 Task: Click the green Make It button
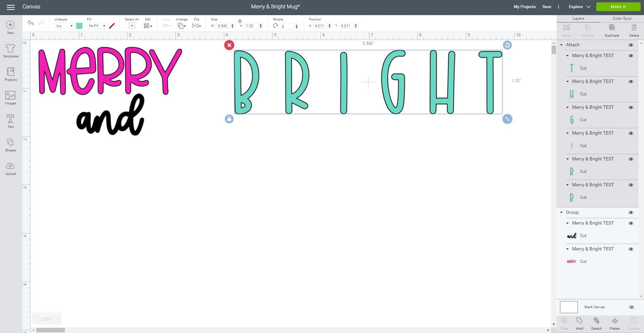(618, 7)
